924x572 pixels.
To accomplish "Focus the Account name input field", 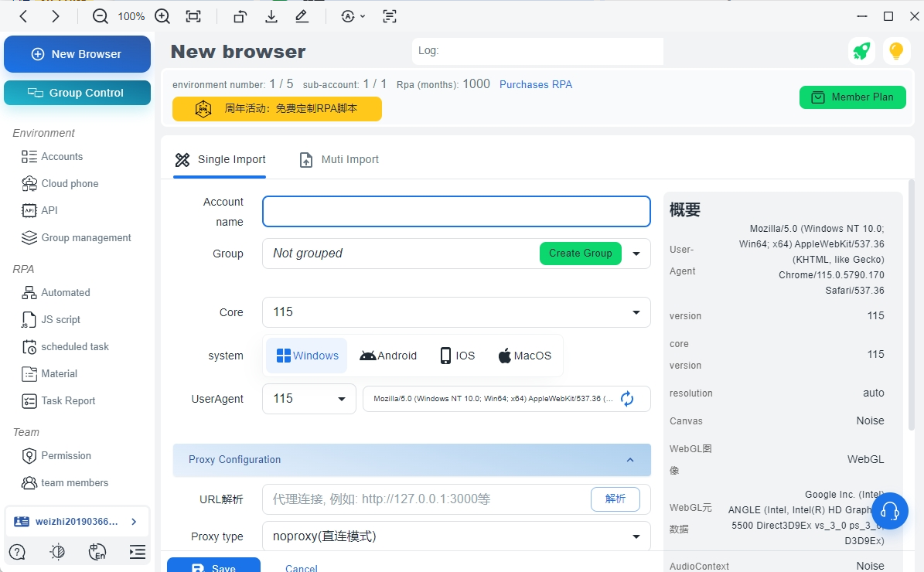I will [x=457, y=212].
